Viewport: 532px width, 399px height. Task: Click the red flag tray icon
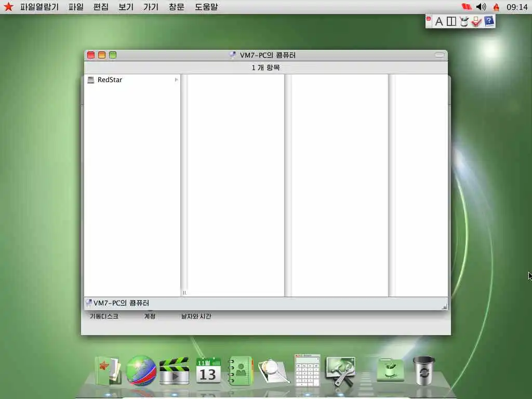pos(467,7)
